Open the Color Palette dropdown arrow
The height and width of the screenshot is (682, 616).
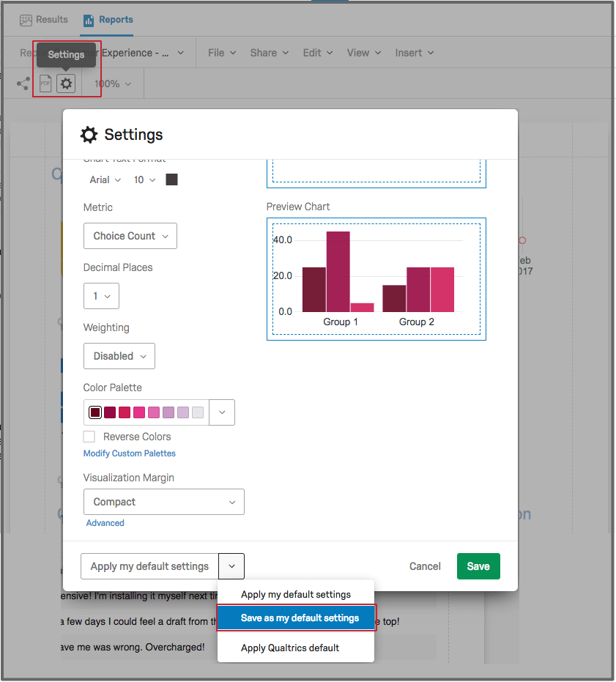click(x=222, y=412)
